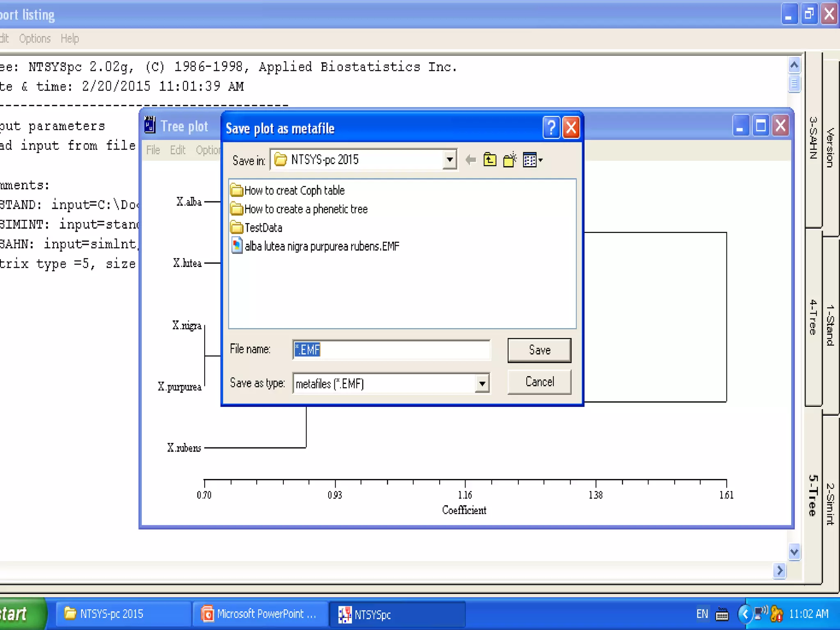Select the alba lutea nigra purpurea rubens.EMF file
The image size is (840, 630).
(322, 246)
